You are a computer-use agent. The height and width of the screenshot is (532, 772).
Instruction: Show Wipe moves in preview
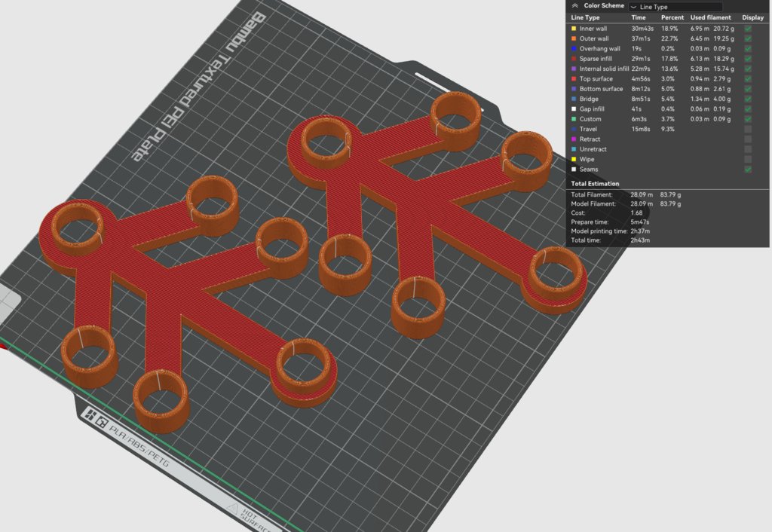click(748, 160)
